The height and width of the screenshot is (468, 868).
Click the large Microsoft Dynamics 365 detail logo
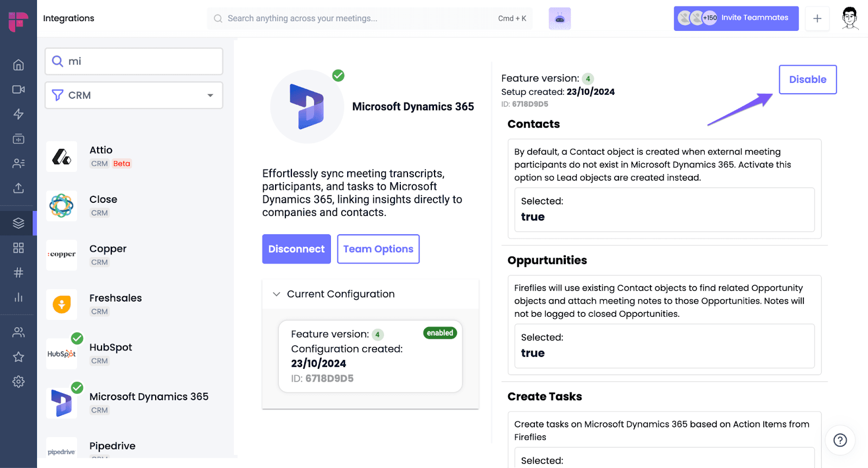click(307, 106)
